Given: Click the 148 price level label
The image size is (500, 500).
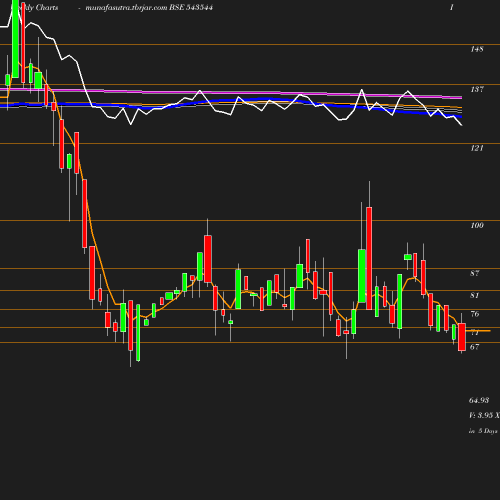Looking at the screenshot, I should coord(477,49).
